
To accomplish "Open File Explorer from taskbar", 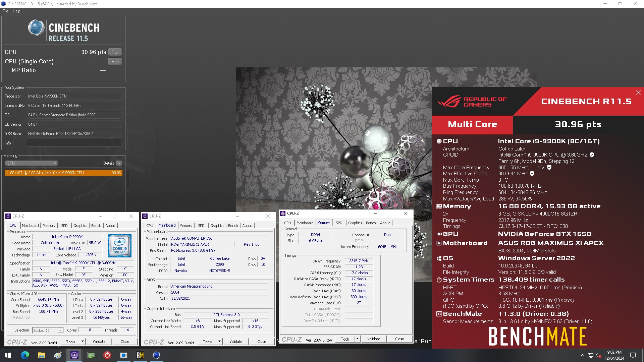I will tap(42, 355).
